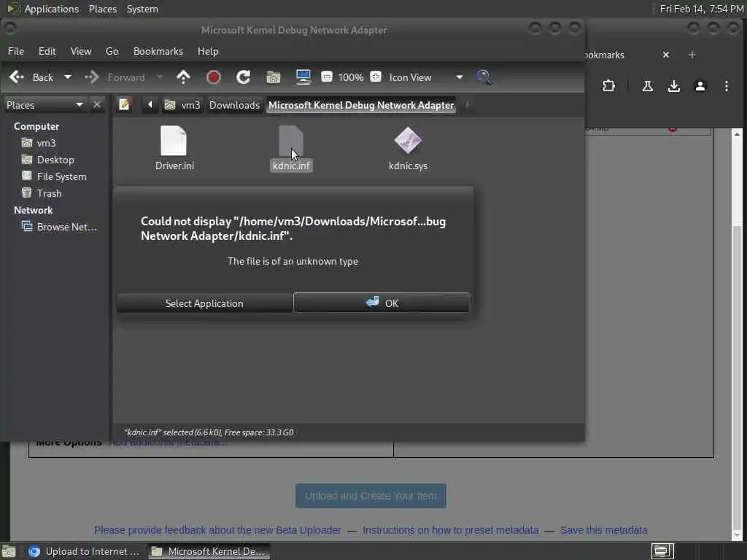Open the System menu in top panel

click(142, 9)
